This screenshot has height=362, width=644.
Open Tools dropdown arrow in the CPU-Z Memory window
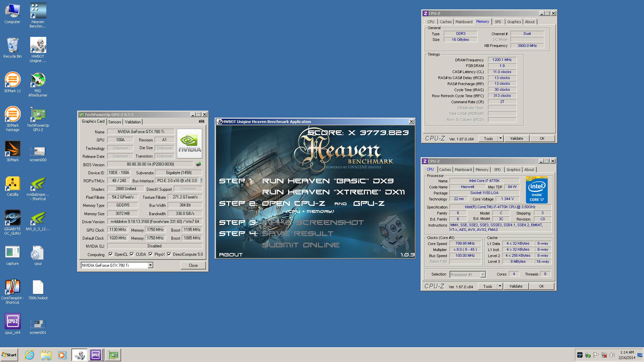(500, 138)
